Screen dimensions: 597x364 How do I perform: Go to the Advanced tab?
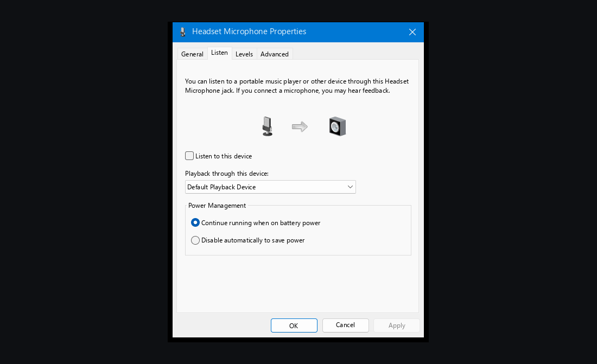(275, 54)
